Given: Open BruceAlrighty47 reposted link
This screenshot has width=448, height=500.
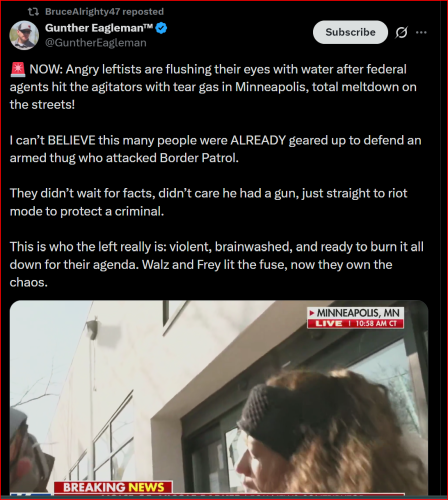Looking at the screenshot, I should click(104, 12).
